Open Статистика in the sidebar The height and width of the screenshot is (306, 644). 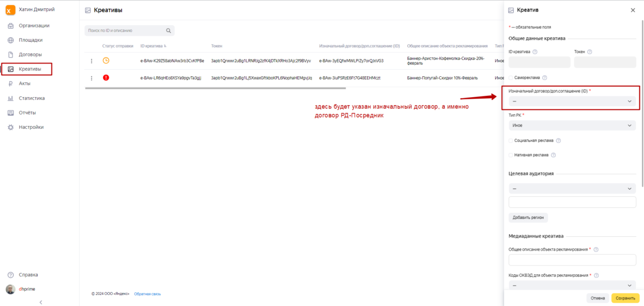pos(32,98)
